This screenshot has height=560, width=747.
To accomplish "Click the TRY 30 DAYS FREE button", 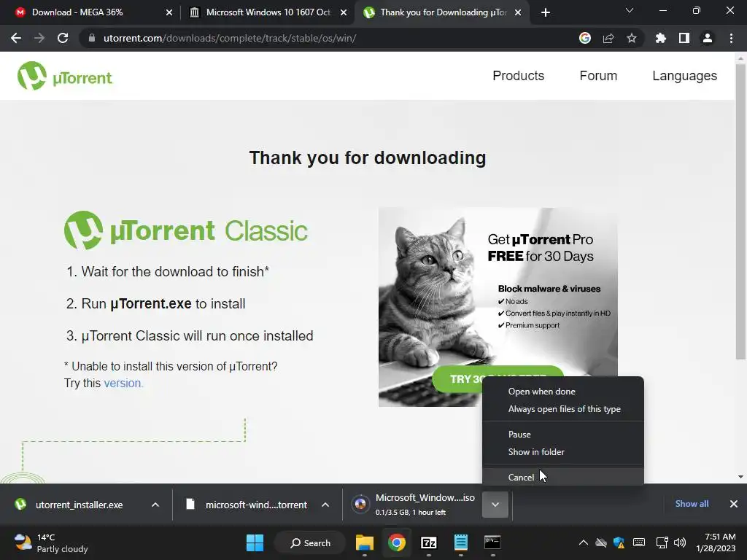I will [457, 378].
